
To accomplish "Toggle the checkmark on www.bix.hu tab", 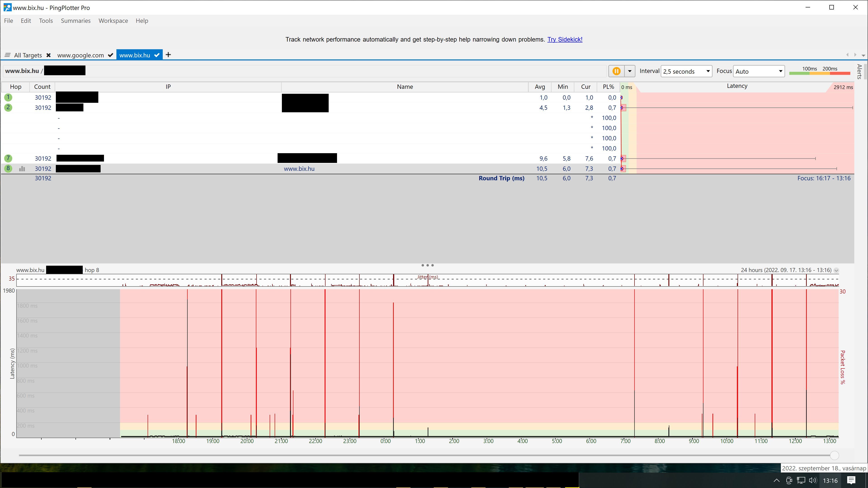I will tap(157, 55).
